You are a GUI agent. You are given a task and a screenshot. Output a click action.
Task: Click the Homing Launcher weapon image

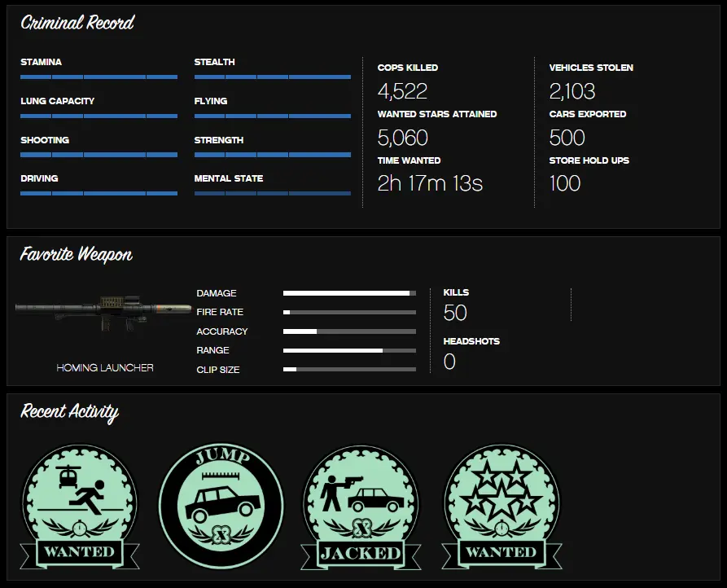103,313
